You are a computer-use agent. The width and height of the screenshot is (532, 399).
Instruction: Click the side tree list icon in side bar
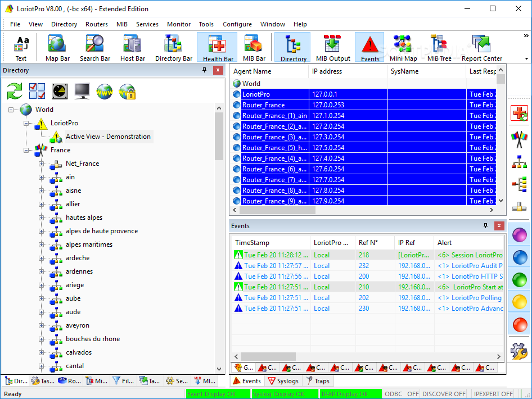pos(519,184)
